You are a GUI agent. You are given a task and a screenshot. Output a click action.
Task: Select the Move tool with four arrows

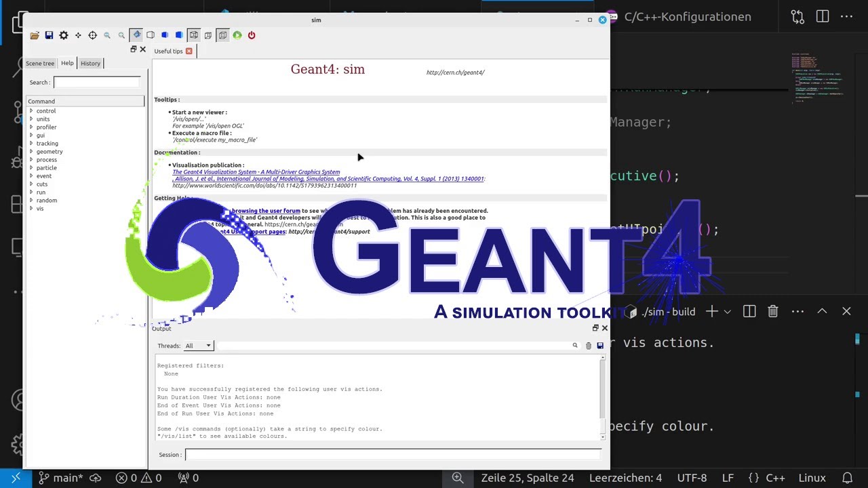(x=78, y=35)
